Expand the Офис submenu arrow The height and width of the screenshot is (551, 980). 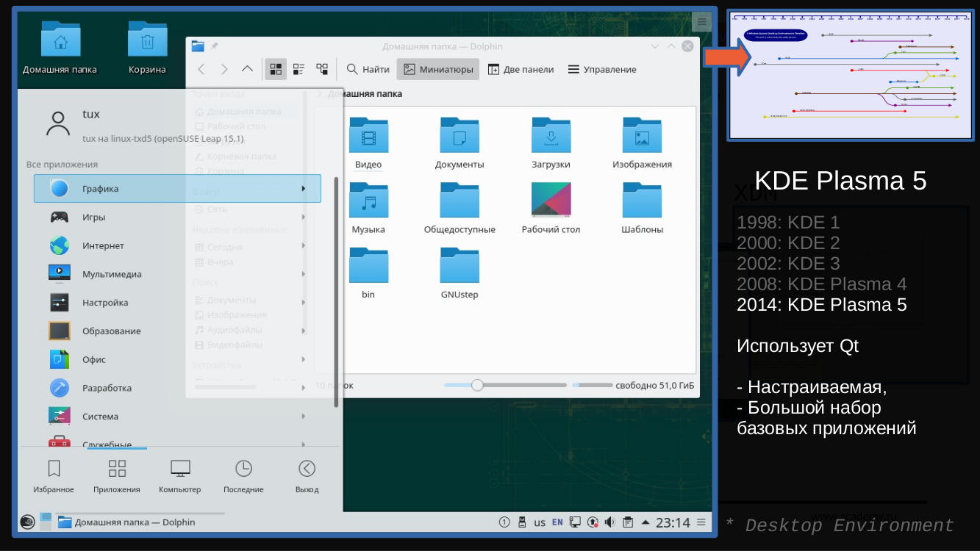point(304,359)
